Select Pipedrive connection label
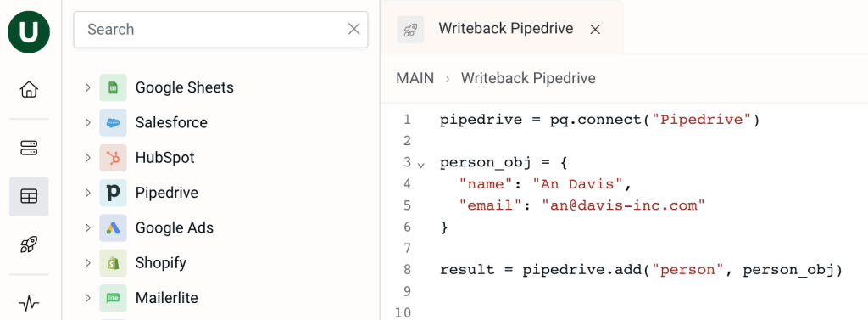Screen dimensions: 868x320 167,193
